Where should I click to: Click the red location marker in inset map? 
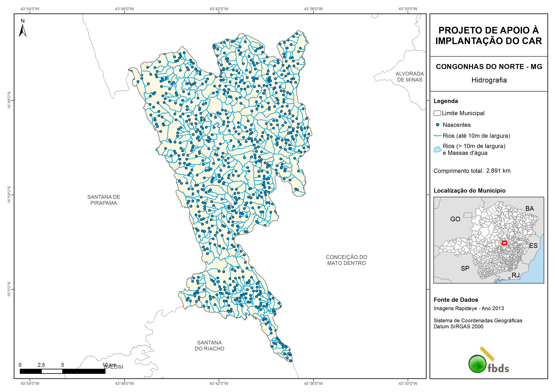pyautogui.click(x=504, y=243)
